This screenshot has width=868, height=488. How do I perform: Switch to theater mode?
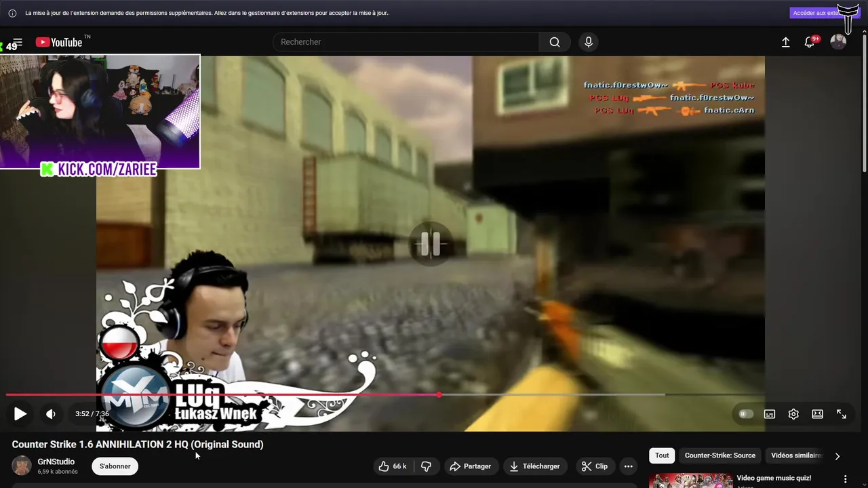coord(818,413)
